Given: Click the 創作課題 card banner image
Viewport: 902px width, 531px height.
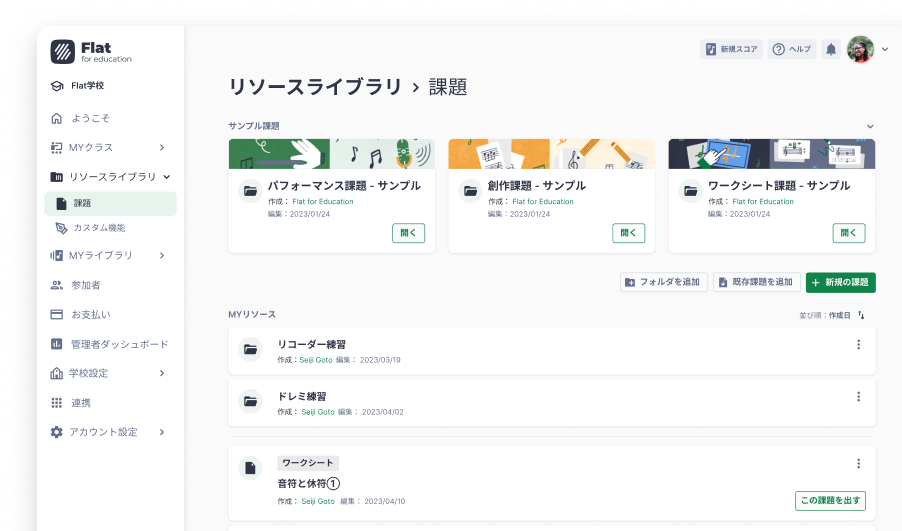Looking at the screenshot, I should 552,154.
